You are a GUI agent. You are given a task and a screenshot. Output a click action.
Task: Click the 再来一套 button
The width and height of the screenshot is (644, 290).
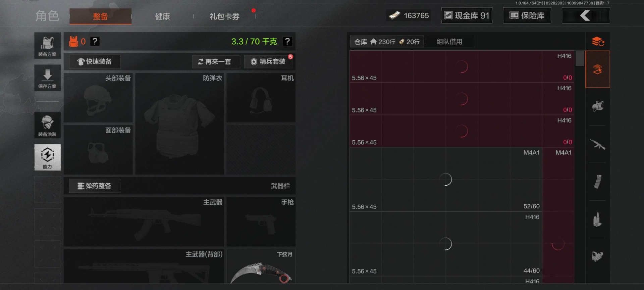tap(216, 62)
